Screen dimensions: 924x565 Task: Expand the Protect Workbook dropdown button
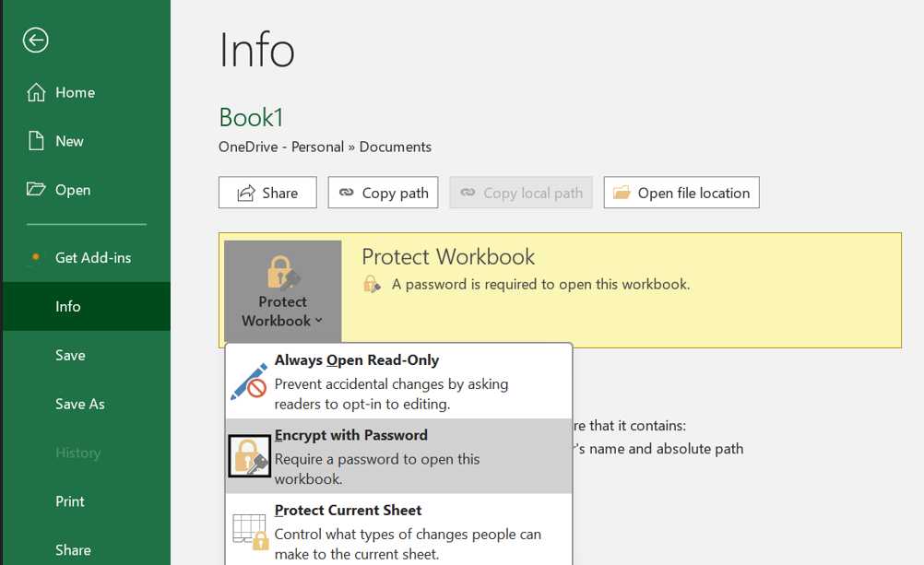(282, 291)
